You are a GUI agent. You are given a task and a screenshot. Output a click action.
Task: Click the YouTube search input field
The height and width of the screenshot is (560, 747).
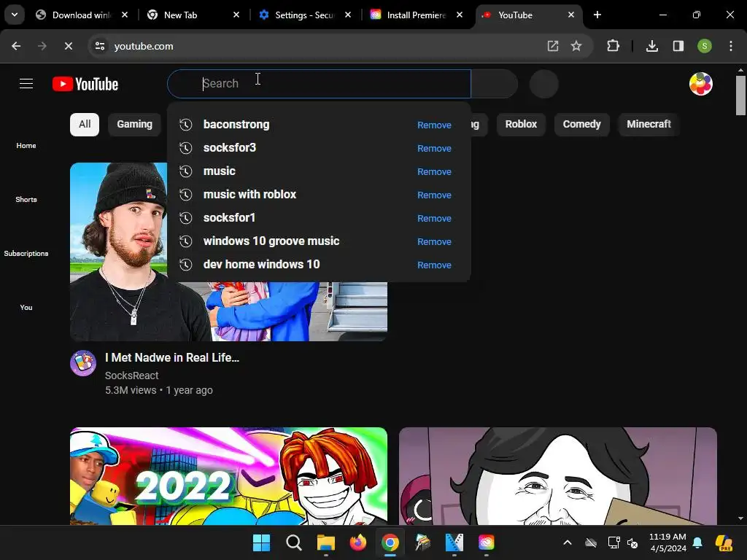[x=319, y=84]
